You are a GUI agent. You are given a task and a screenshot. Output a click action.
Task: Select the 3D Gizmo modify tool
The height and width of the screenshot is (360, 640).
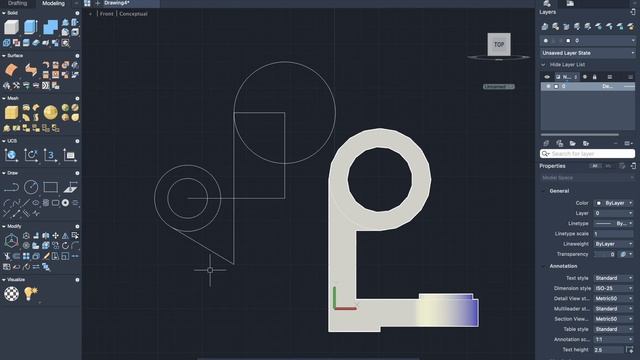pyautogui.click(x=11, y=241)
